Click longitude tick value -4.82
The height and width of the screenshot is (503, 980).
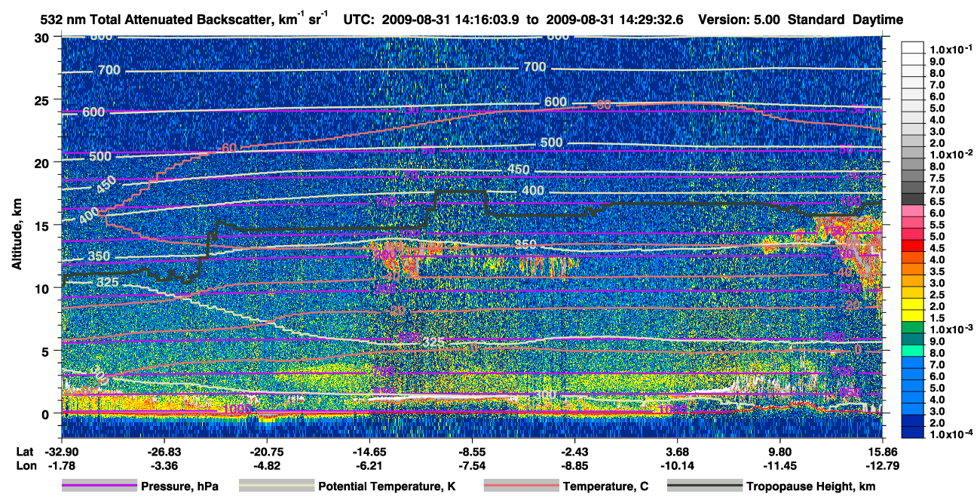pyautogui.click(x=266, y=465)
